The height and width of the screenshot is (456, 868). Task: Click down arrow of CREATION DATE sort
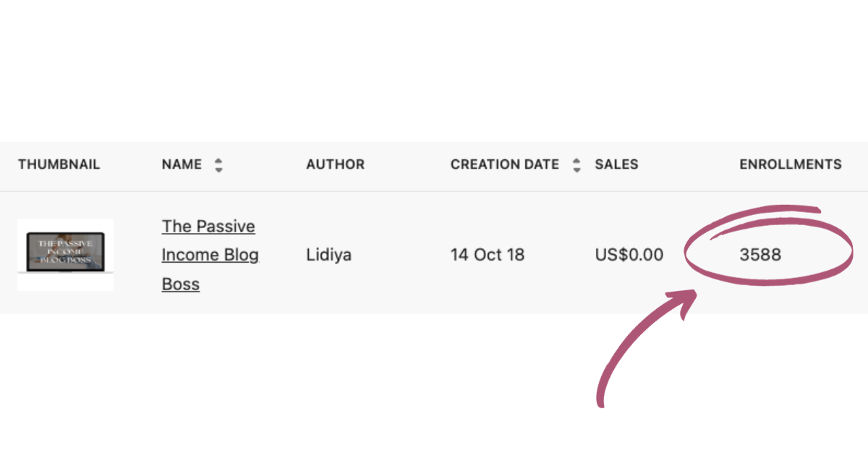coord(576,169)
